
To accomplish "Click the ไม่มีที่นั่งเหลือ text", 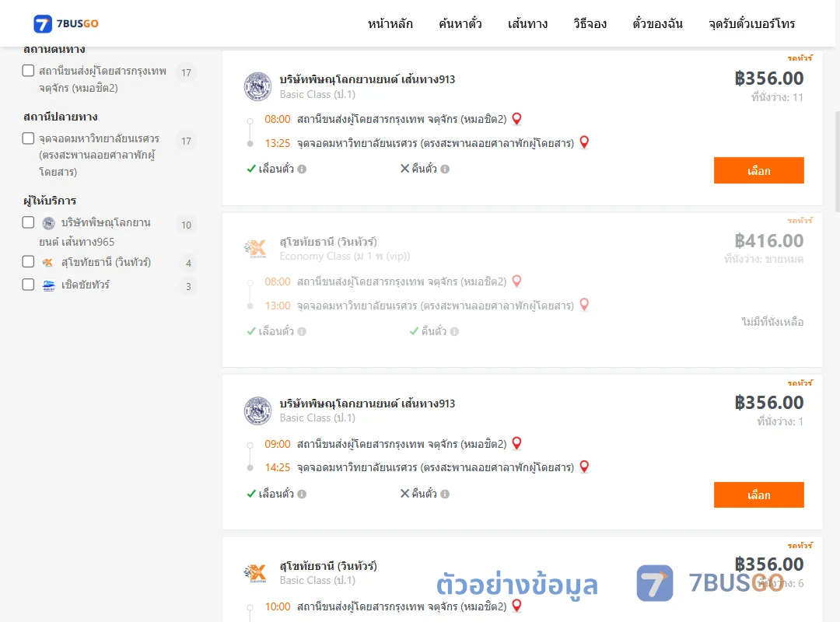I will pos(772,322).
